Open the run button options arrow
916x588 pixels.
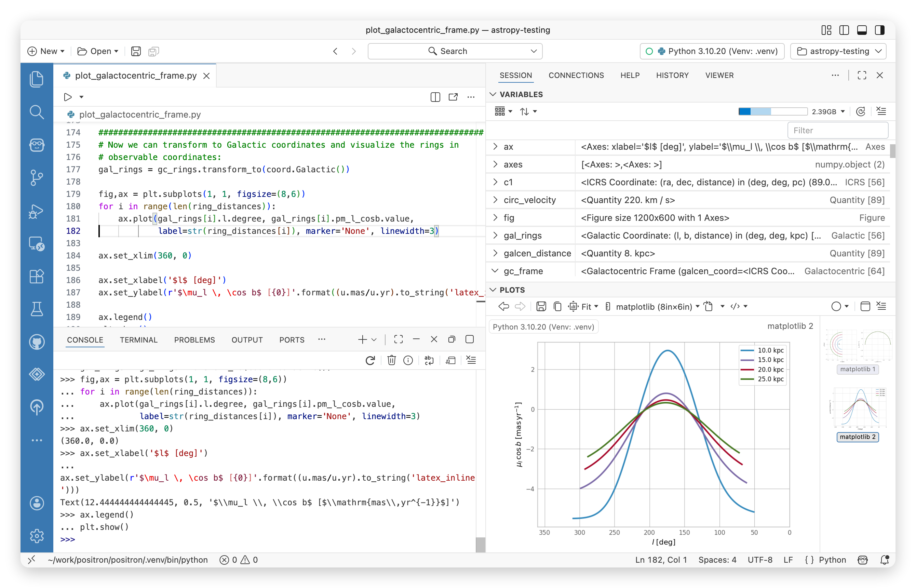(81, 97)
